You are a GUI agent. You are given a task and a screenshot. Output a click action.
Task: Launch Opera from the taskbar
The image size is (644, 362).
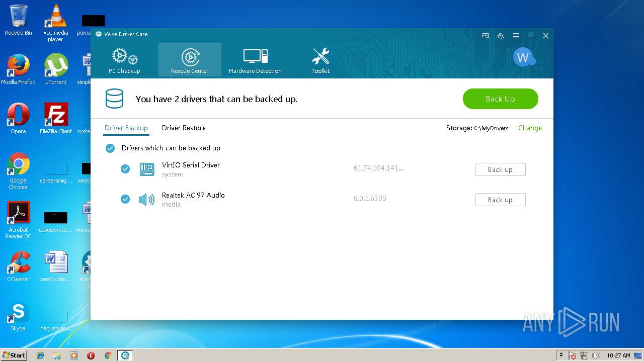tap(91, 355)
